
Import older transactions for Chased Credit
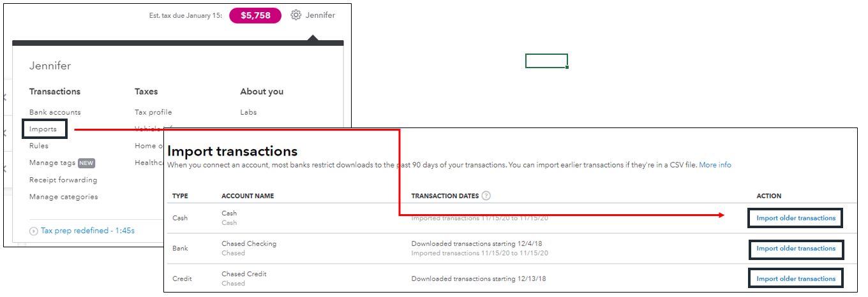(x=796, y=279)
